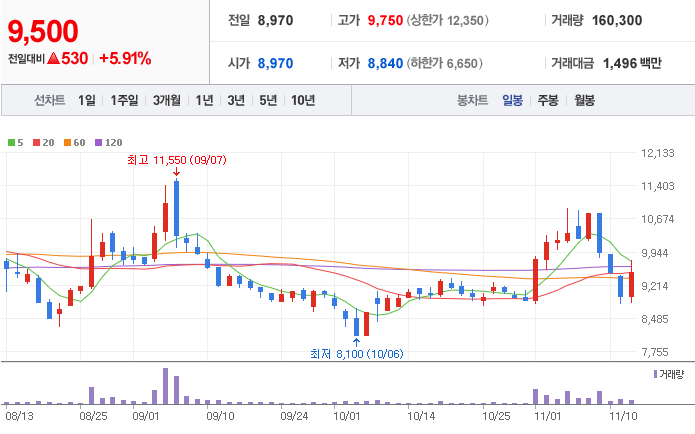Click the +5.91% change rate
The height and width of the screenshot is (434, 695).
[x=125, y=58]
